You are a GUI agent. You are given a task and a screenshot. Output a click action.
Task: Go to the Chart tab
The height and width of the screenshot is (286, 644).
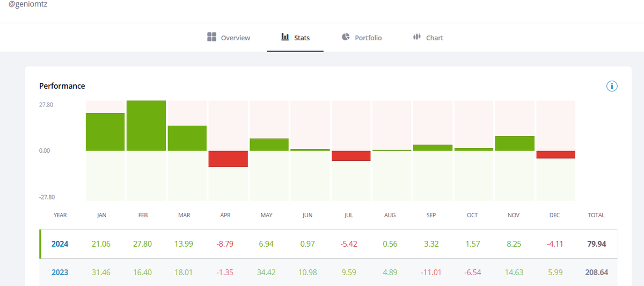click(x=428, y=38)
